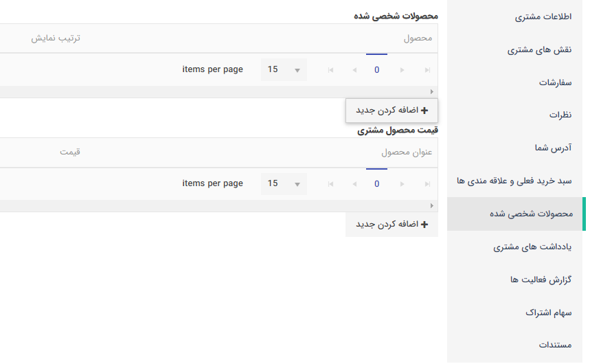Open items per page dropdown in personalized products grid

pos(284,69)
